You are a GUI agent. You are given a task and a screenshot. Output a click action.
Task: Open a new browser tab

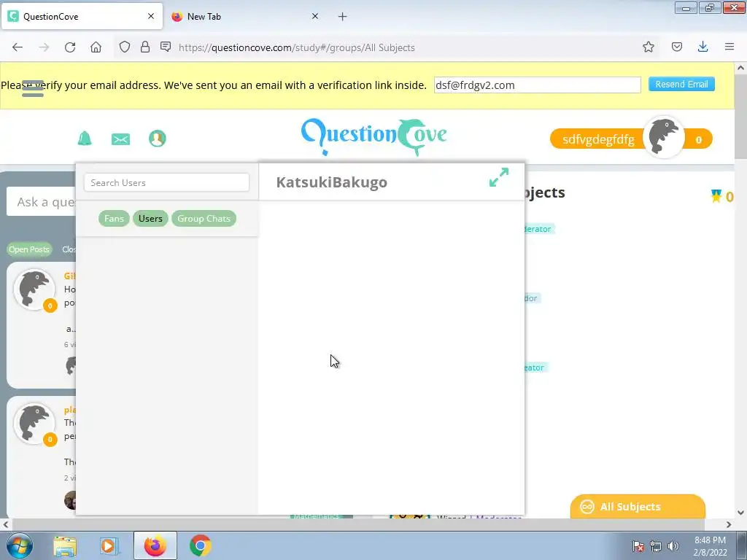(343, 17)
